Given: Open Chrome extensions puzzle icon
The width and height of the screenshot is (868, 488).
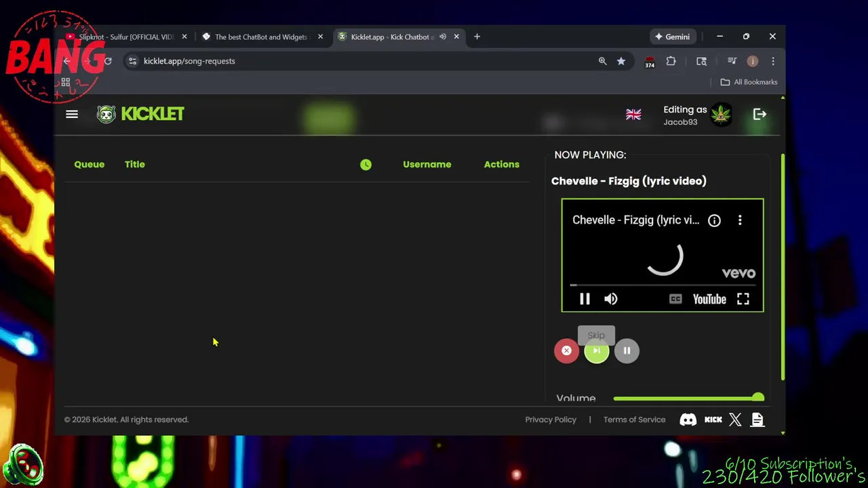Looking at the screenshot, I should tap(671, 61).
